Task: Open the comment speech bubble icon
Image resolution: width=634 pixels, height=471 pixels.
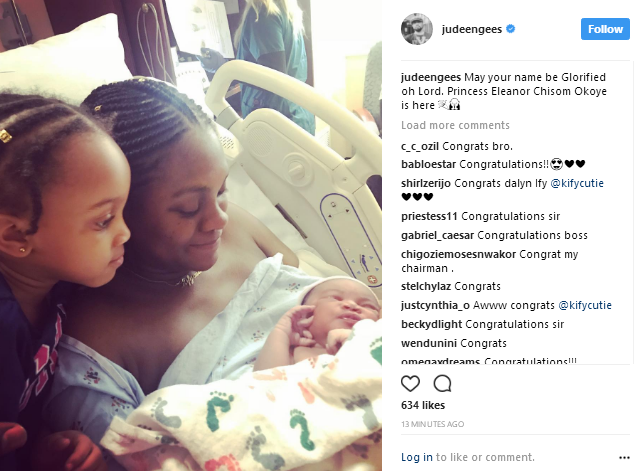Action: click(x=442, y=383)
